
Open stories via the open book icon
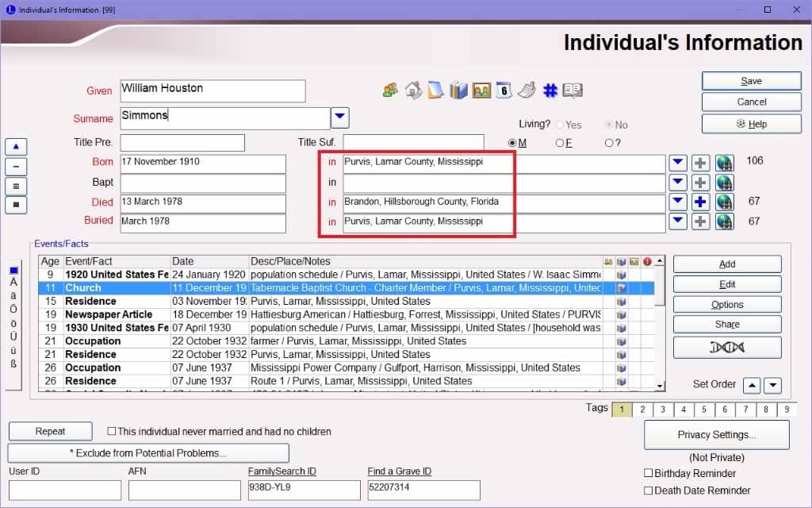[573, 90]
